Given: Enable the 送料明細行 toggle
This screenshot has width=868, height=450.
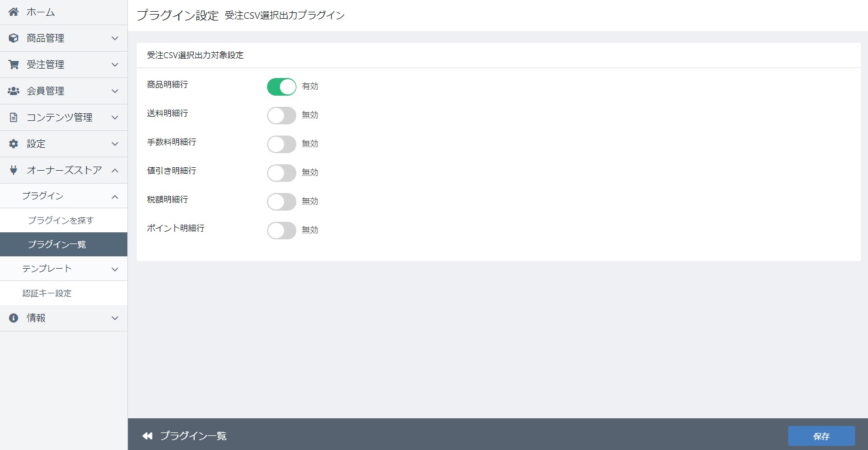Looking at the screenshot, I should click(x=282, y=115).
